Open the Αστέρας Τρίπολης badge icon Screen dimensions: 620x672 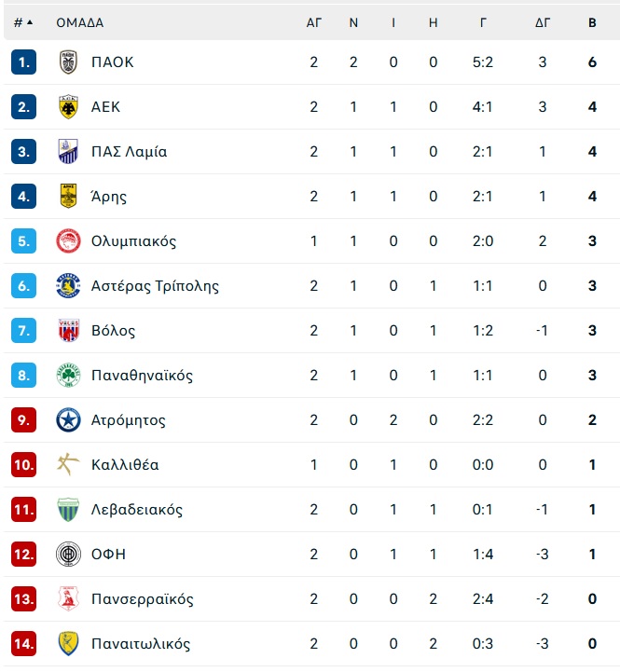[68, 285]
